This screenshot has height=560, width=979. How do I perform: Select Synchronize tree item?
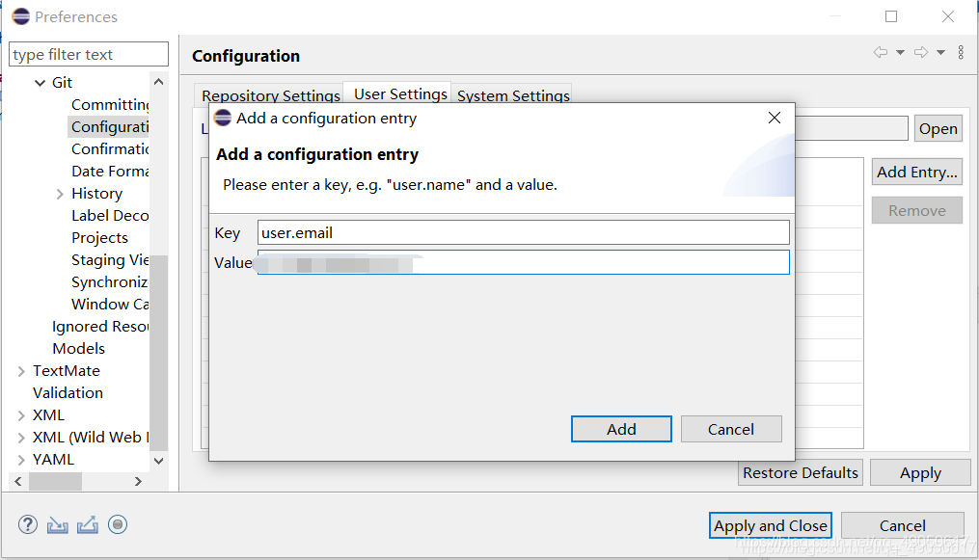tap(110, 281)
